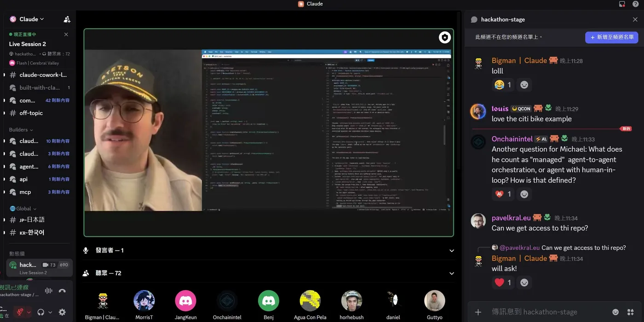
Task: Dismiss the Live Session 2 banner
Action: [66, 35]
